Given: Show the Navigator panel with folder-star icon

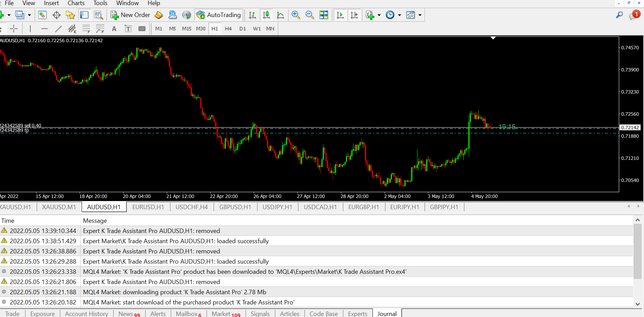Looking at the screenshot, I should click(70, 15).
